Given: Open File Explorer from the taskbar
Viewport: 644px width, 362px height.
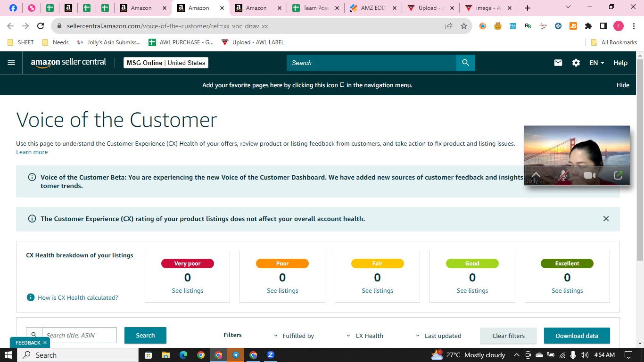Looking at the screenshot, I should tap(166, 355).
